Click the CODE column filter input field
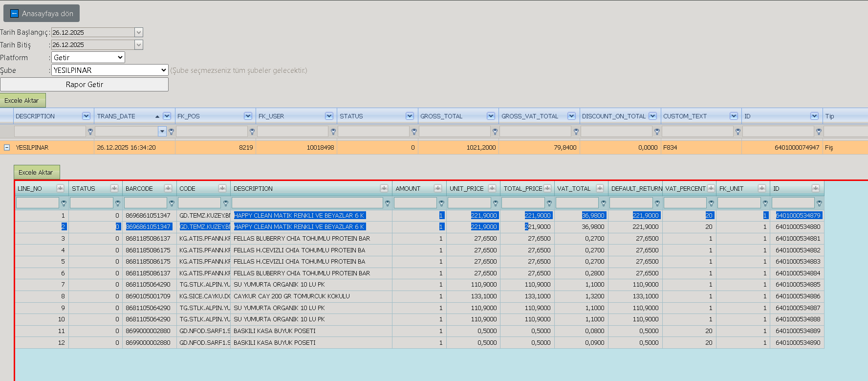The height and width of the screenshot is (381, 868). click(x=199, y=203)
